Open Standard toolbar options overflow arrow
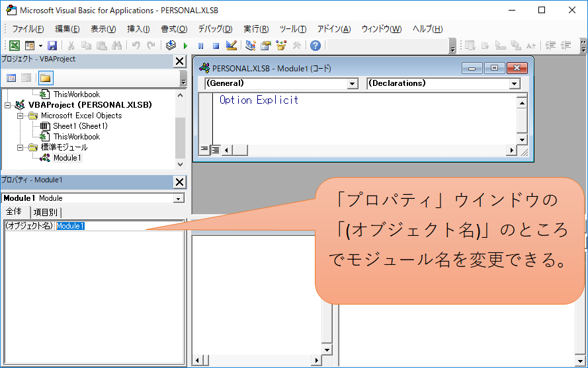The height and width of the screenshot is (368, 588). (x=452, y=46)
